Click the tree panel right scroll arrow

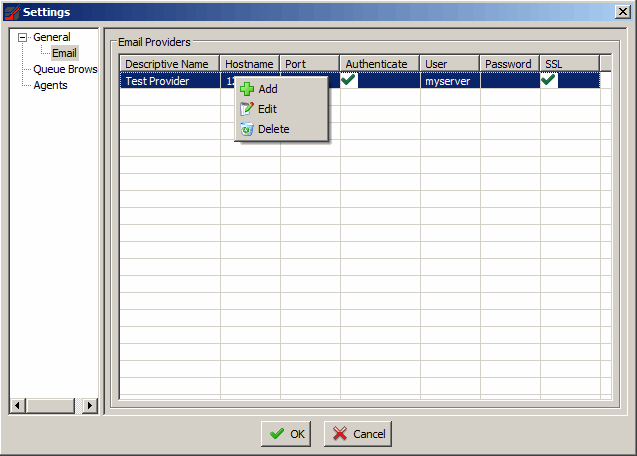pyautogui.click(x=90, y=405)
